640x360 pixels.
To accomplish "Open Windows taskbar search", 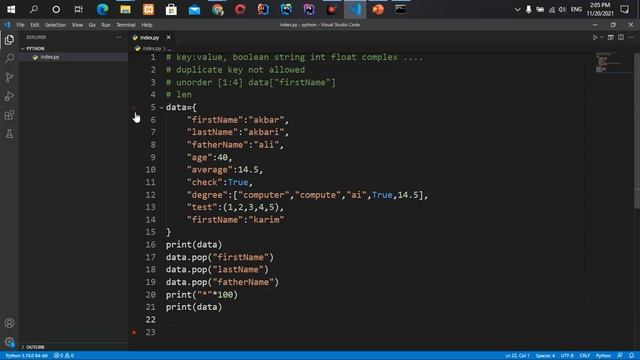I will 33,9.
